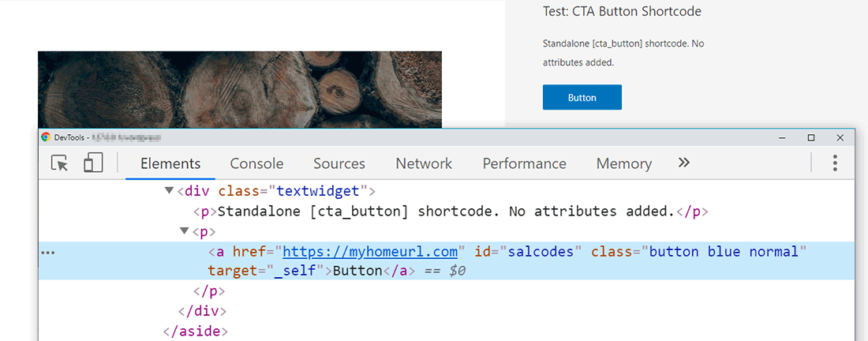The image size is (868, 341).
Task: Click the ellipsis beside the selected DOM node
Action: (x=47, y=253)
